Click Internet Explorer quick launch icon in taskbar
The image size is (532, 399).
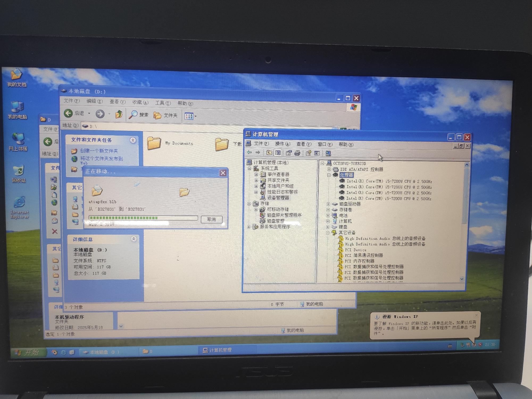(x=64, y=352)
